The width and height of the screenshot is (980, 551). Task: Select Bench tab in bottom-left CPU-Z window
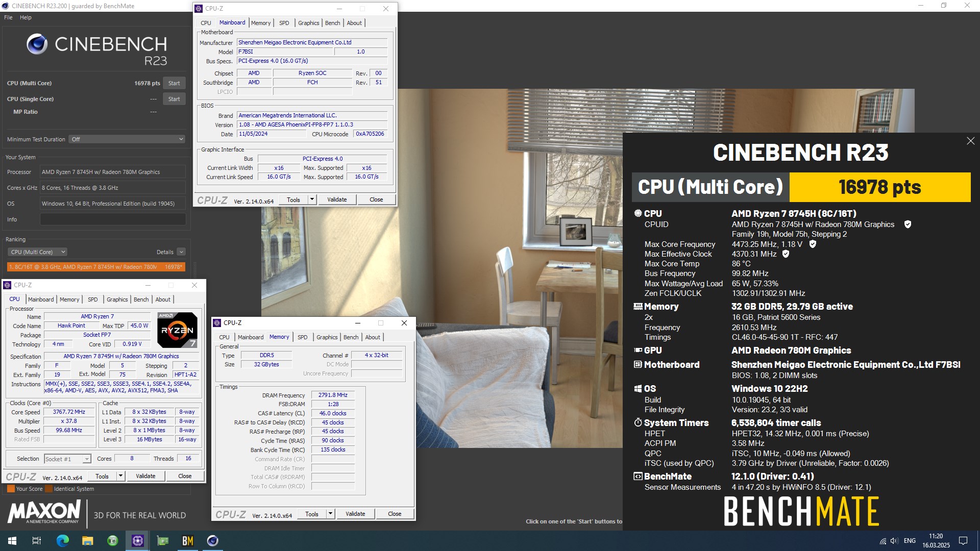(x=141, y=299)
